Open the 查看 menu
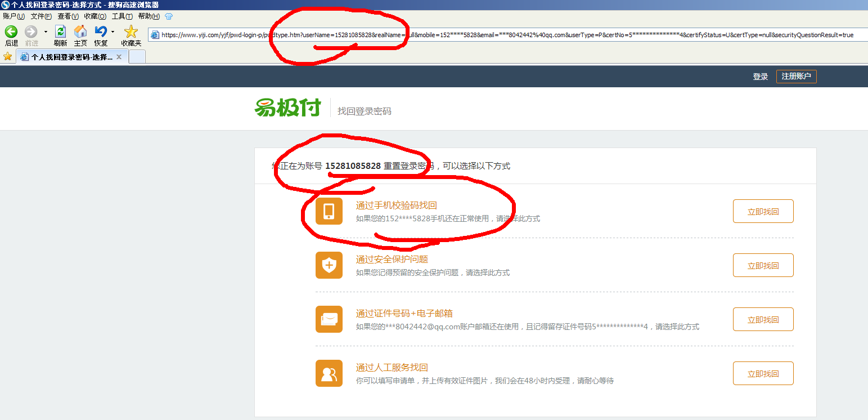This screenshot has height=420, width=868. [68, 16]
